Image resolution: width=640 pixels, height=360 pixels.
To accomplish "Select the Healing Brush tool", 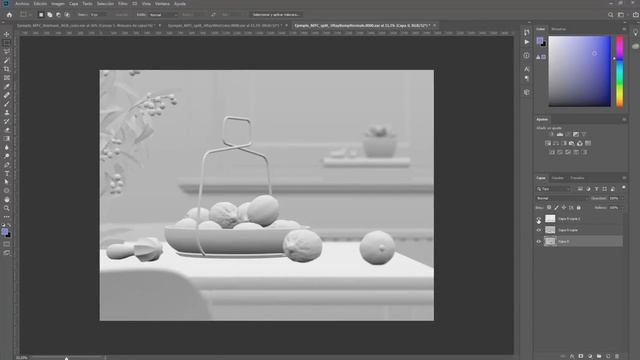I will [x=7, y=95].
